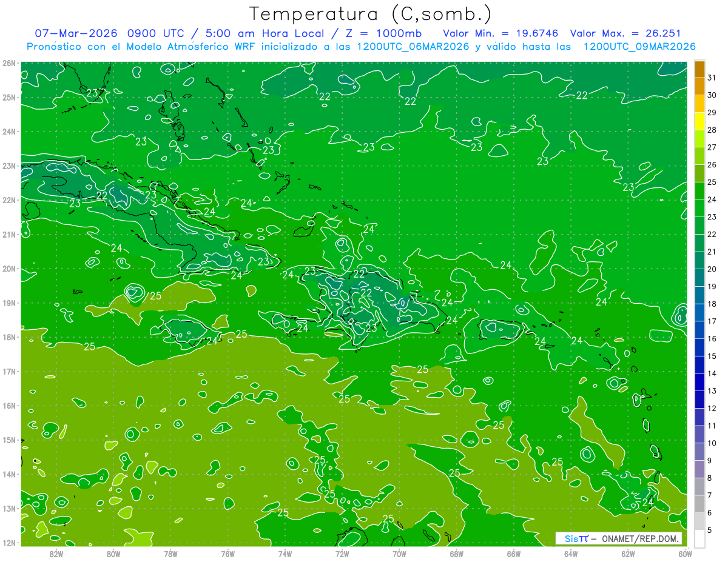Select the '07-Mar-2026 0900 UTC' date text
This screenshot has height=562, width=728.
click(x=112, y=33)
